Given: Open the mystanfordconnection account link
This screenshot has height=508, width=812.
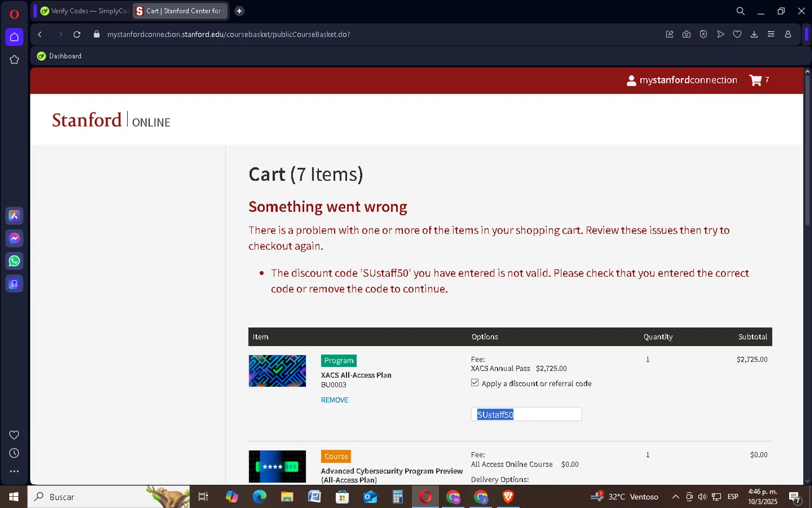Looking at the screenshot, I should (x=682, y=80).
